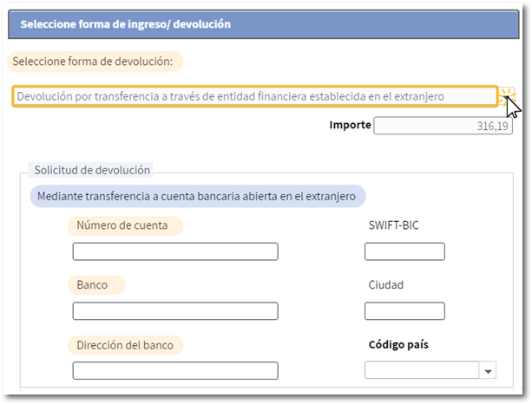532x404 pixels.
Task: Click the 'Seleccione forma de devolución:' label
Action: point(96,62)
